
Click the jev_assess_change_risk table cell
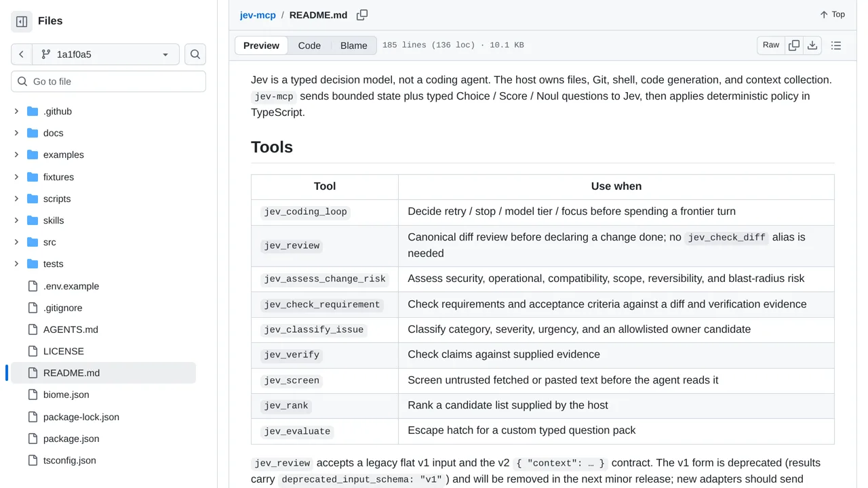(x=325, y=279)
